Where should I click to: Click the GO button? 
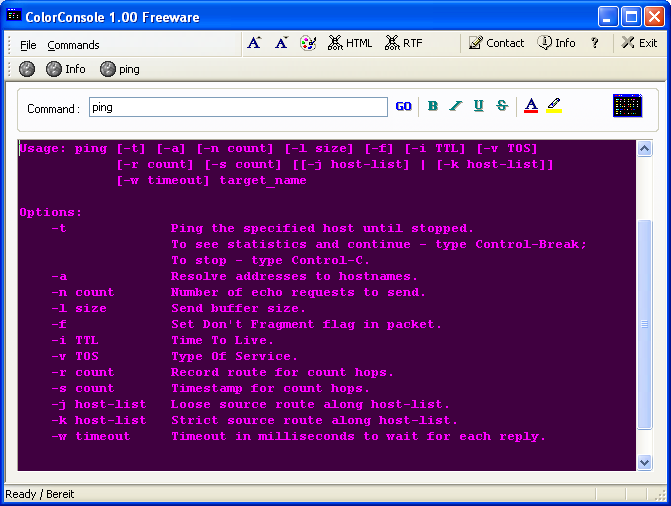pos(404,107)
